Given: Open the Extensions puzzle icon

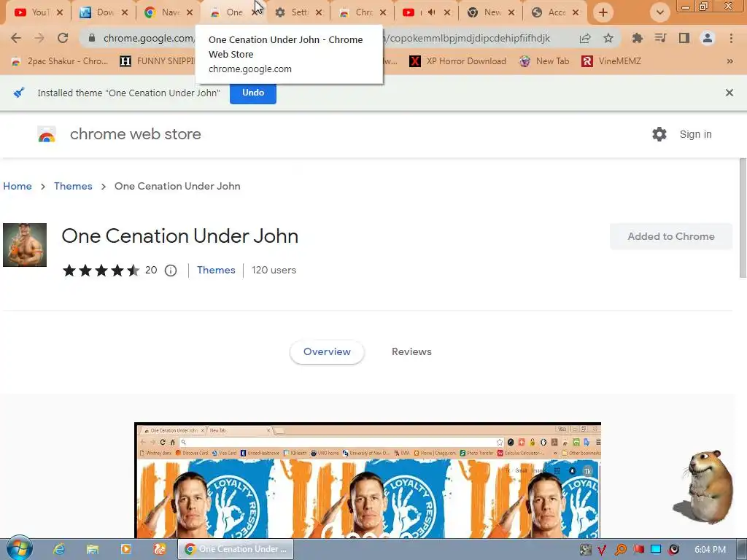Looking at the screenshot, I should click(x=637, y=38).
